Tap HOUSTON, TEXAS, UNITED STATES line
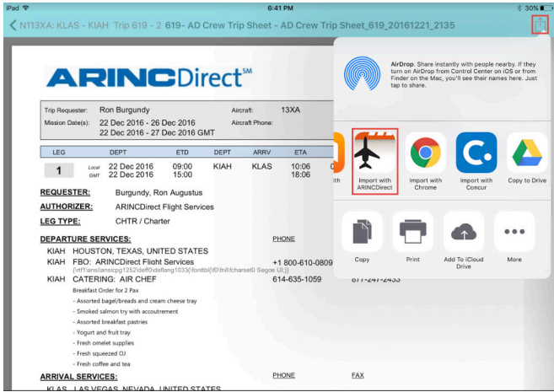The width and height of the screenshot is (554, 392). [x=140, y=251]
